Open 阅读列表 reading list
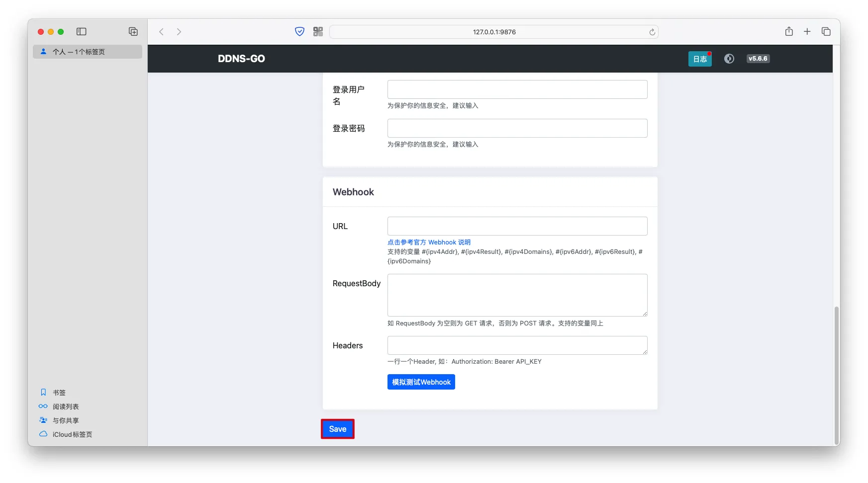The width and height of the screenshot is (868, 483). click(x=59, y=406)
